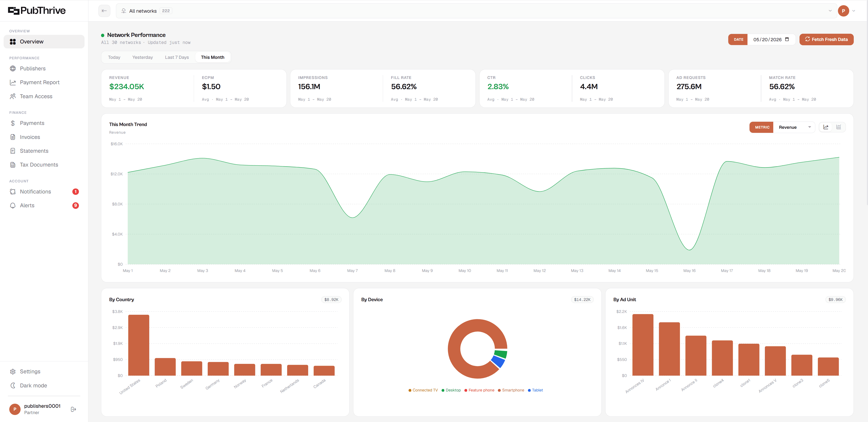
Task: Open Team Access people icon
Action: pos(13,96)
